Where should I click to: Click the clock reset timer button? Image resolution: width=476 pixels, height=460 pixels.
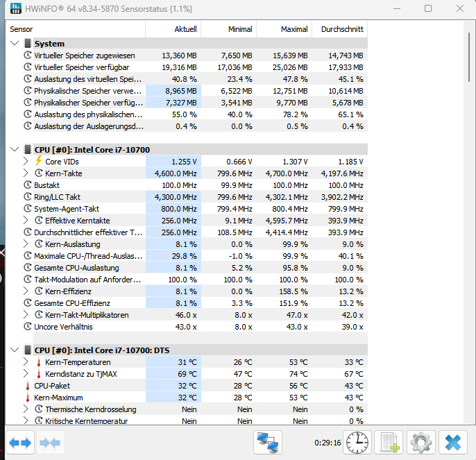click(357, 443)
